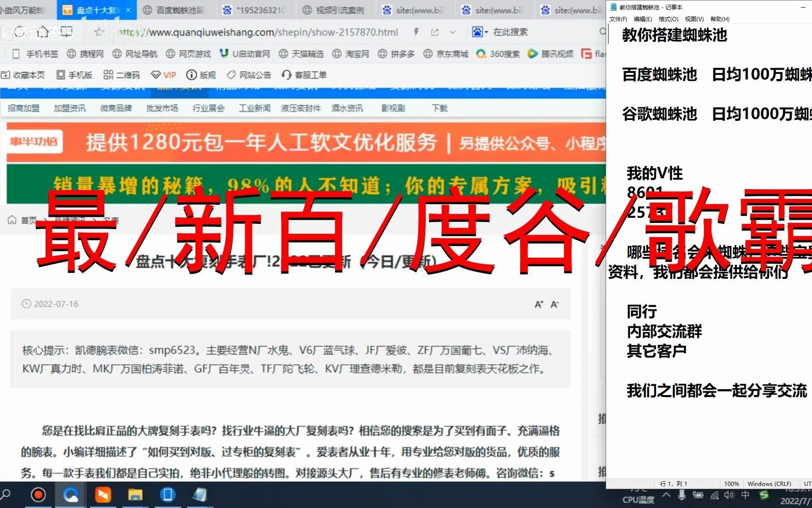Viewport: 812px width, 508px height.
Task: Click the VIP diamond link
Action: [x=164, y=75]
